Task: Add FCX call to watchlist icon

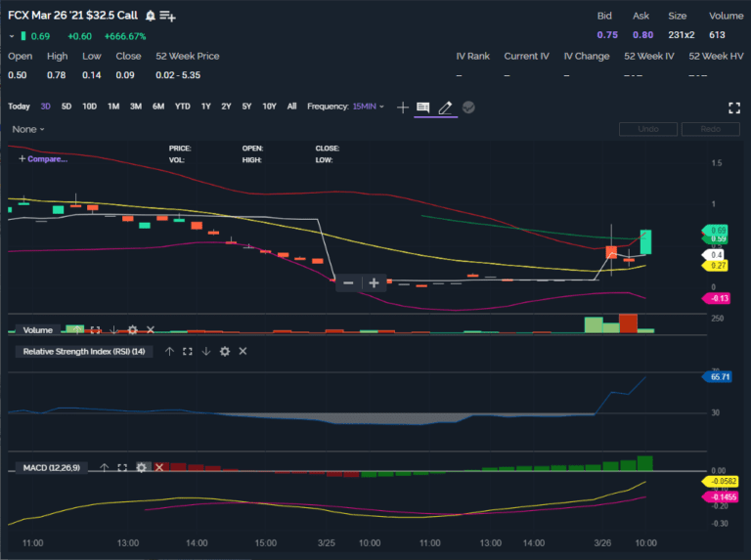Action: pyautogui.click(x=167, y=16)
